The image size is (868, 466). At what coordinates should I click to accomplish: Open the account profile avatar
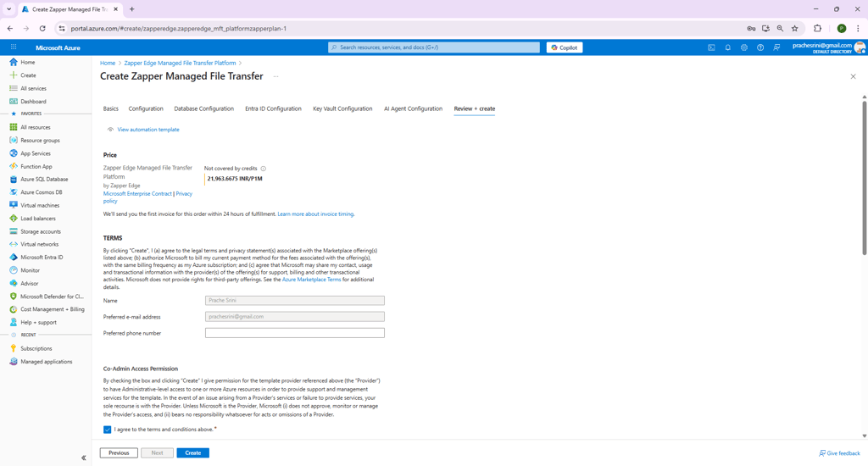point(860,47)
